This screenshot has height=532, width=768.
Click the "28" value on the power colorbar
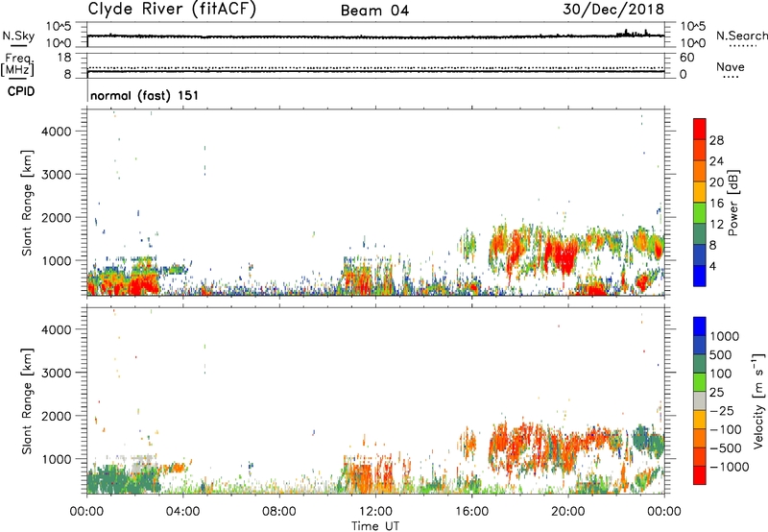click(x=716, y=140)
